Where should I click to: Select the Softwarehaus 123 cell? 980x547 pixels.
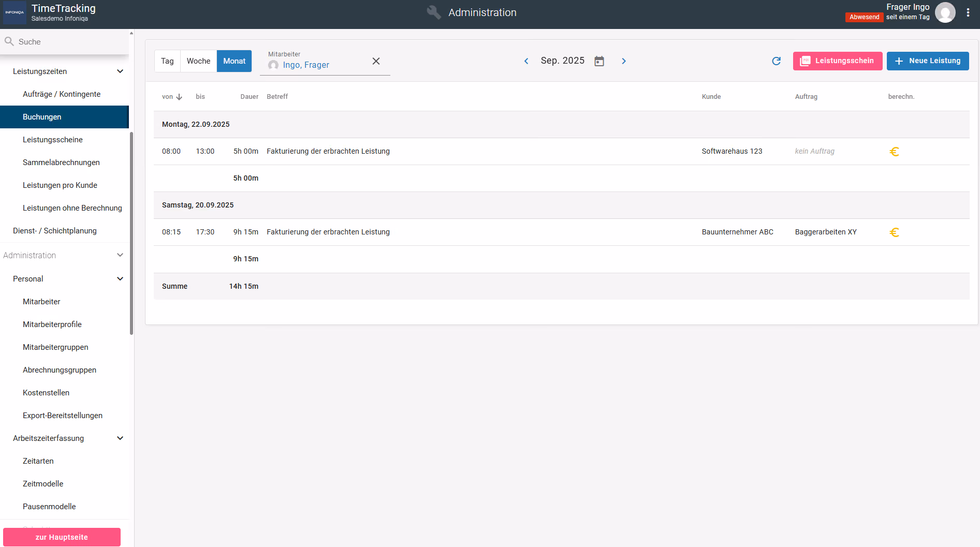pos(732,151)
